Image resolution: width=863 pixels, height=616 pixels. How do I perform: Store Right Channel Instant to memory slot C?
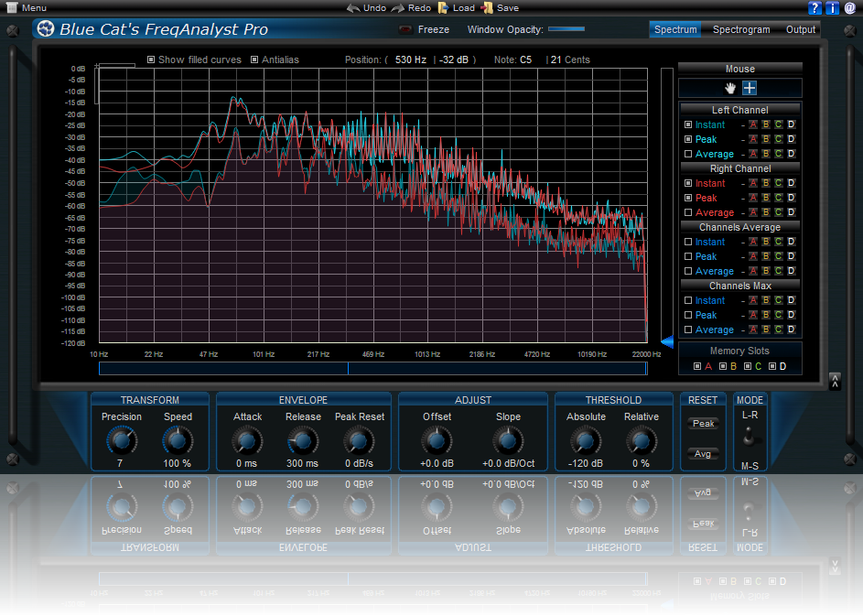(x=779, y=183)
